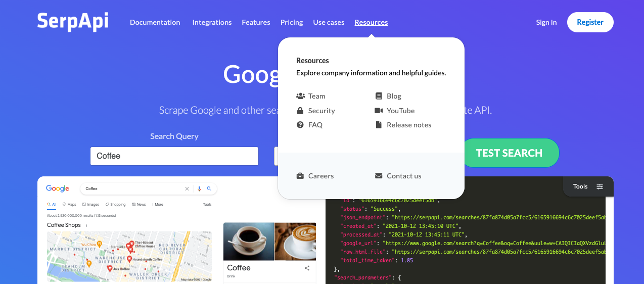Open the Careers link
644x284 pixels.
click(x=321, y=176)
